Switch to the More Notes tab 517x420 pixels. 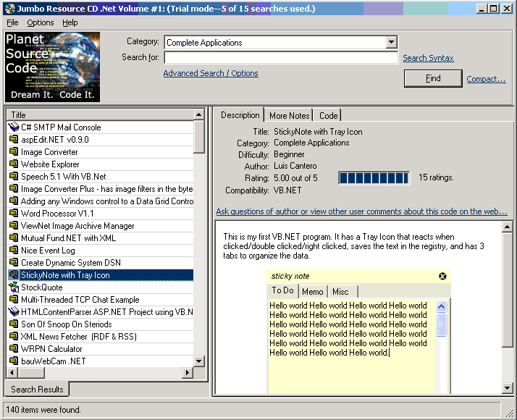[289, 116]
